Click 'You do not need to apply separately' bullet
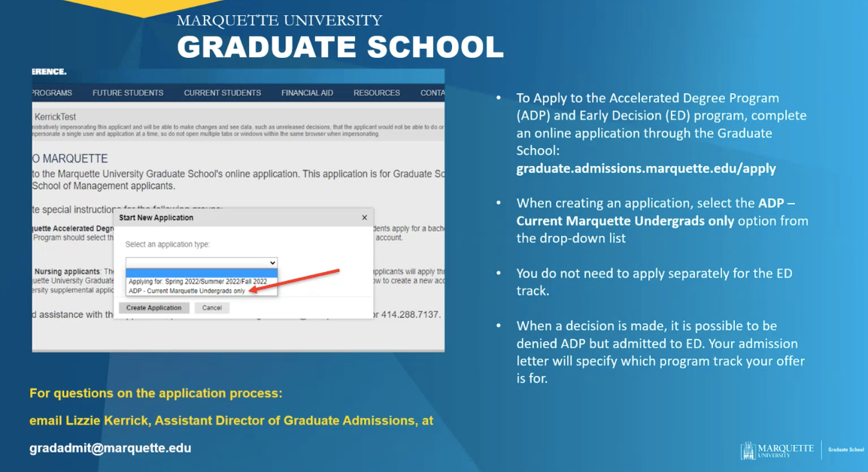 [654, 282]
